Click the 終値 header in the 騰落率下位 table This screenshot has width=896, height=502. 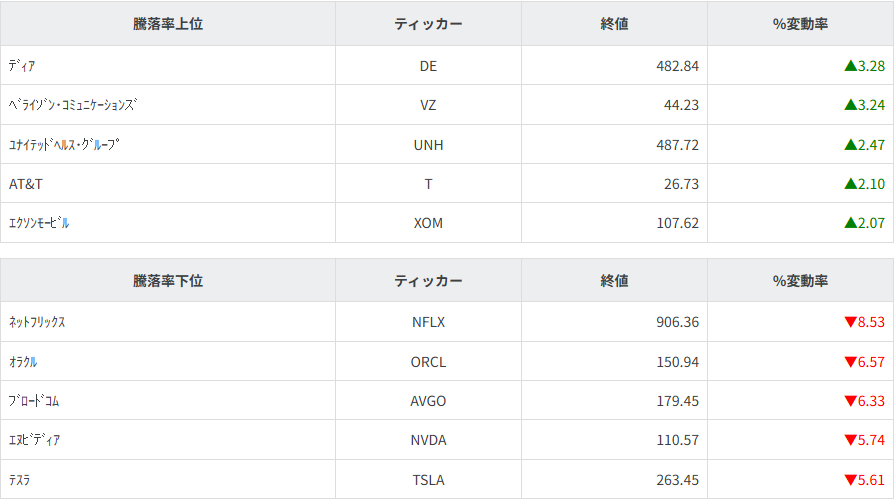coord(614,281)
